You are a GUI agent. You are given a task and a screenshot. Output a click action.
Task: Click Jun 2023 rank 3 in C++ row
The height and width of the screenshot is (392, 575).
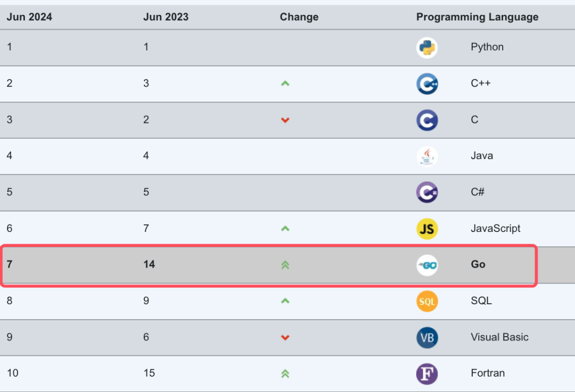(146, 83)
